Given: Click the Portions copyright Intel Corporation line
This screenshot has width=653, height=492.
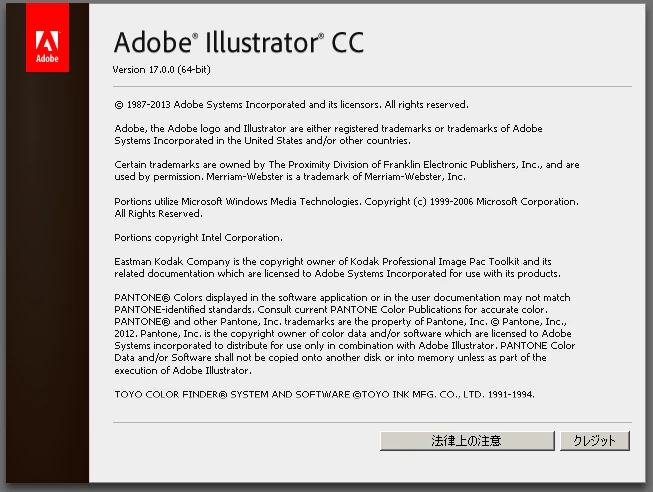Looking at the screenshot, I should (198, 238).
